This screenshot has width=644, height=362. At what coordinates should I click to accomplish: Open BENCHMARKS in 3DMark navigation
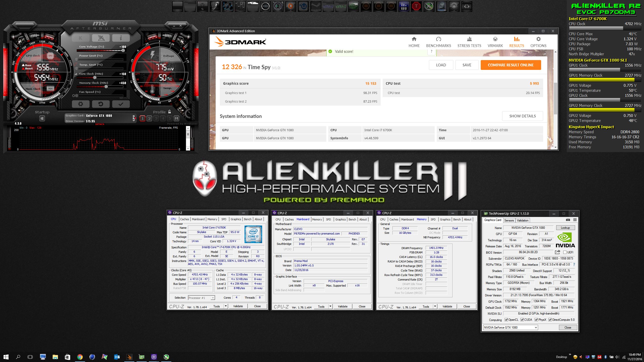click(438, 42)
